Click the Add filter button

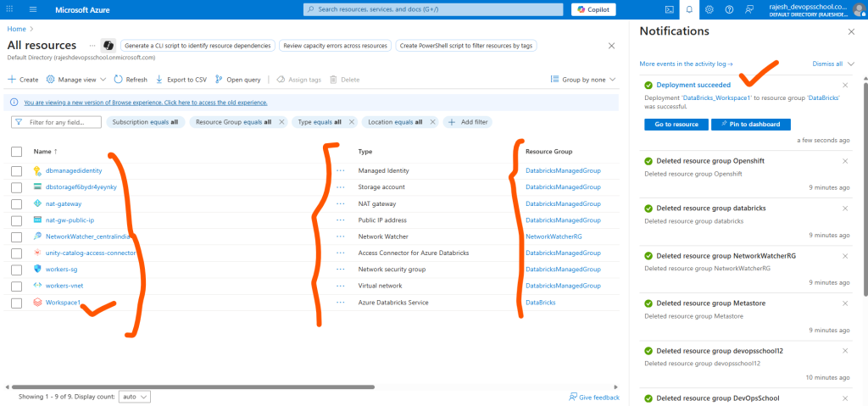click(x=468, y=122)
